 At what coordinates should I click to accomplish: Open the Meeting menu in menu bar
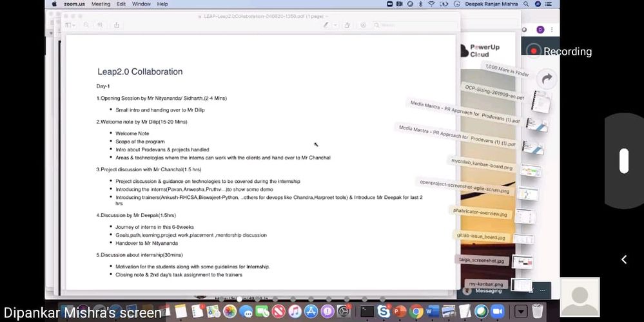tap(101, 4)
